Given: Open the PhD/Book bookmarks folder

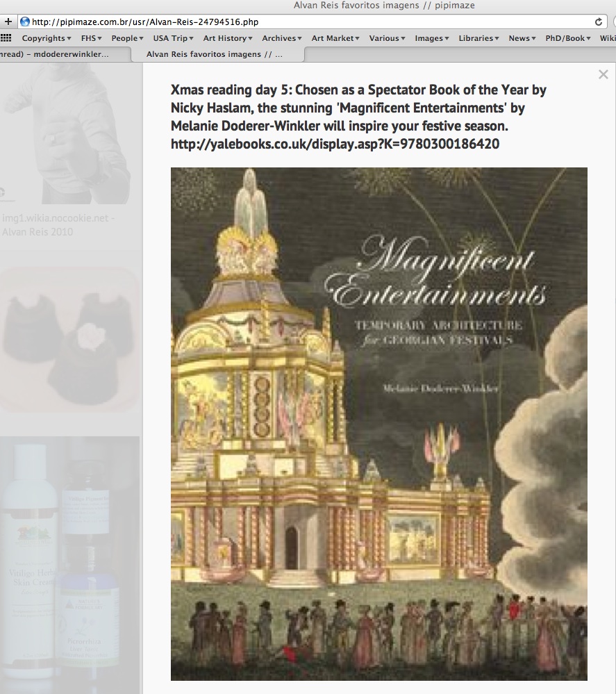Looking at the screenshot, I should pos(568,38).
